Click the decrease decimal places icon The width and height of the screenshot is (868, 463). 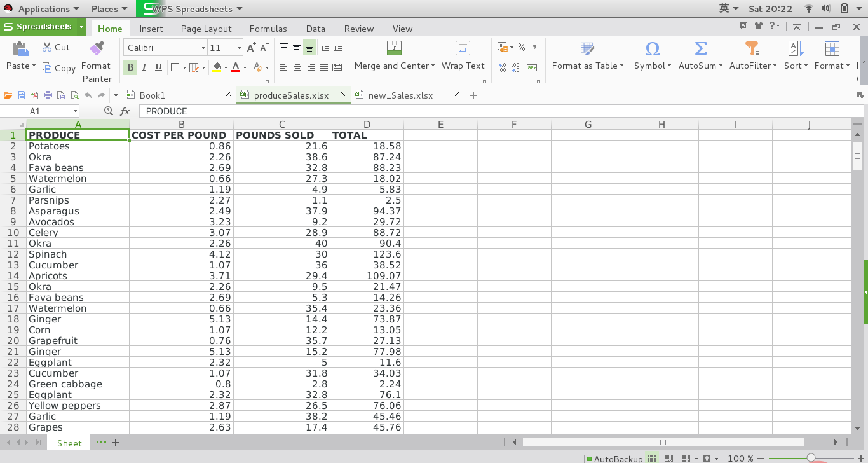coord(516,67)
